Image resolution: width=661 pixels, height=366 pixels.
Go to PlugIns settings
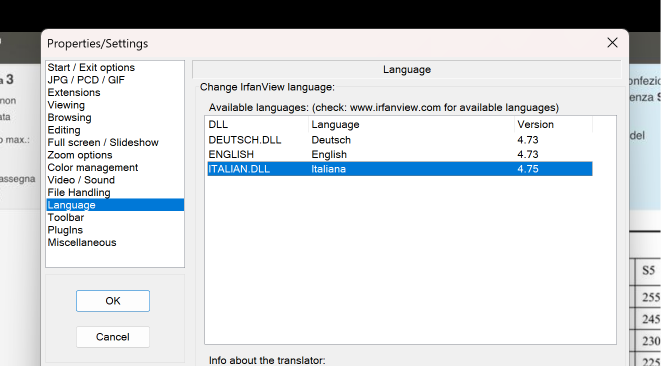[x=115, y=230]
